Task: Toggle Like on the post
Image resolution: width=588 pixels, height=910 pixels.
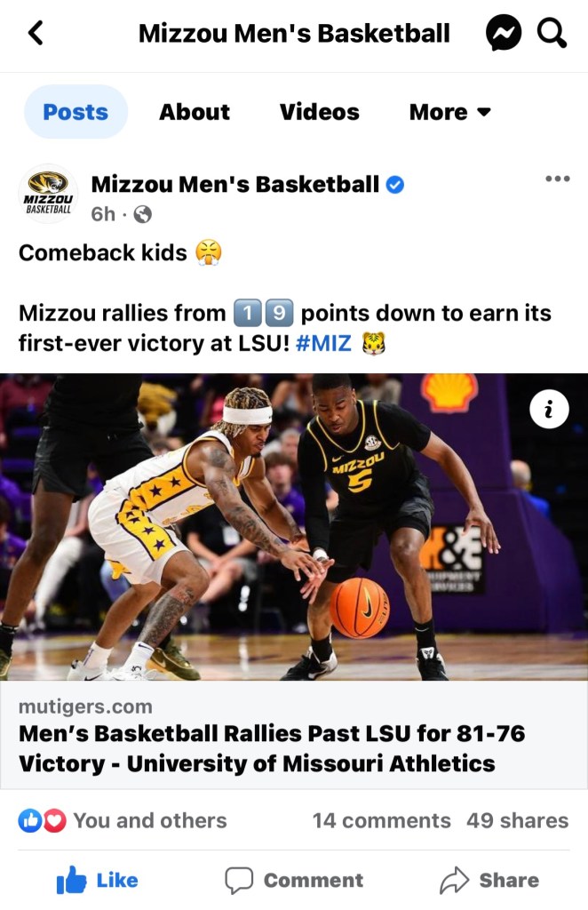Action: coord(97,880)
